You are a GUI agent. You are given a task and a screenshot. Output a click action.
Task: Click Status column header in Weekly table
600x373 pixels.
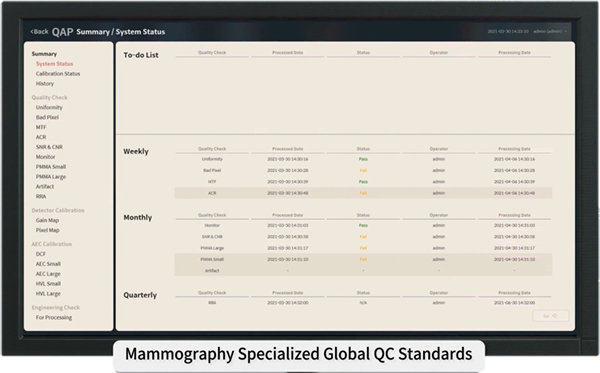click(x=363, y=149)
